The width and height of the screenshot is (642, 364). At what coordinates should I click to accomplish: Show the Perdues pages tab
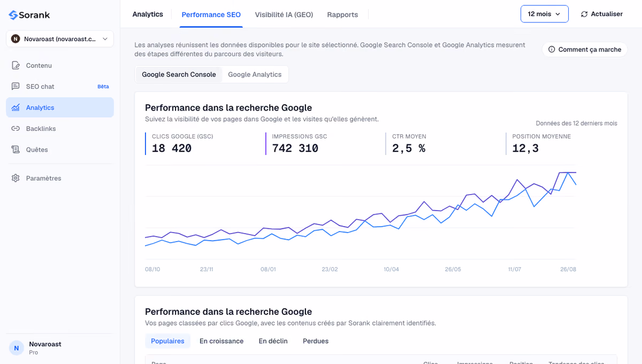316,341
